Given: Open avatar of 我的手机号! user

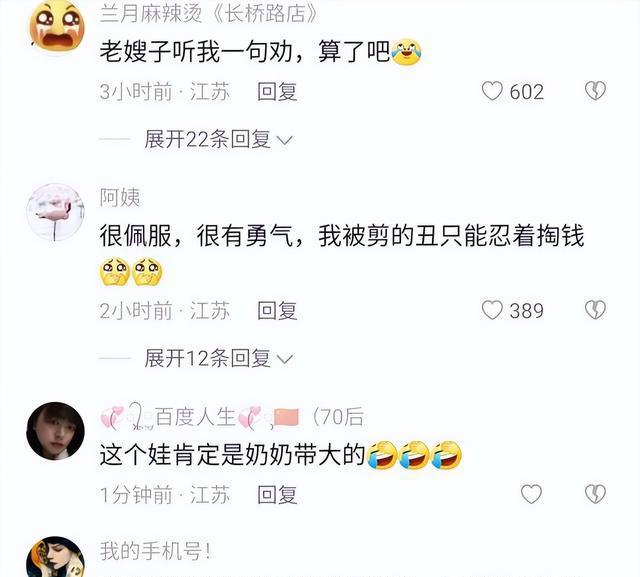Looking at the screenshot, I should coord(56,557).
